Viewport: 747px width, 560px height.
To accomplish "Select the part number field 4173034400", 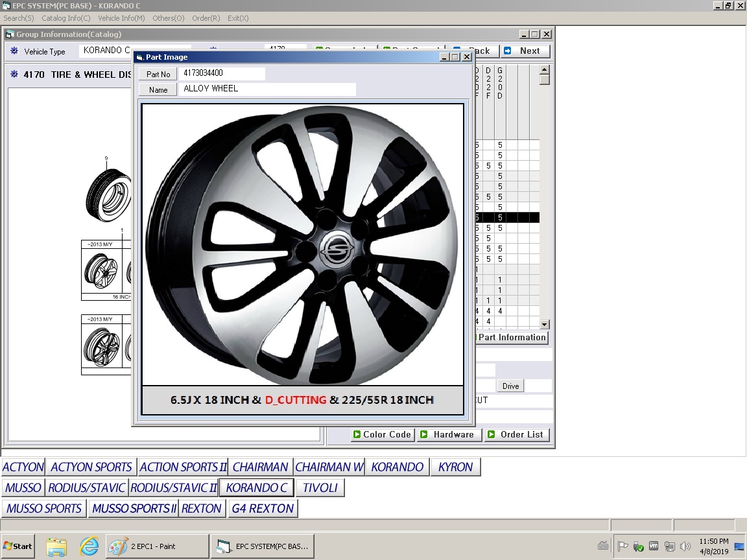I will [222, 73].
